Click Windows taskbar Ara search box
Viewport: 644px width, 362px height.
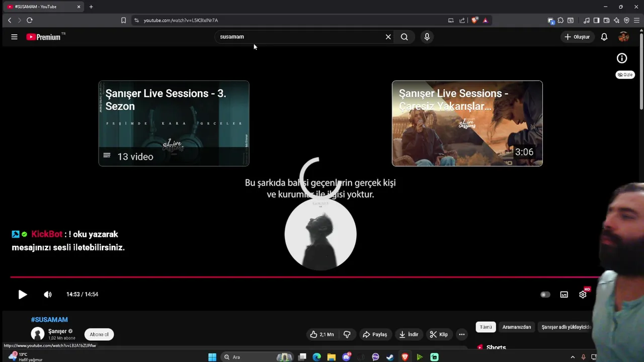(x=258, y=357)
